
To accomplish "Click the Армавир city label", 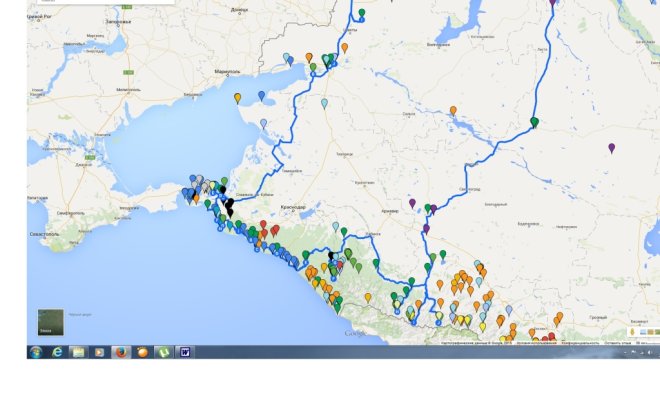I will (x=389, y=211).
